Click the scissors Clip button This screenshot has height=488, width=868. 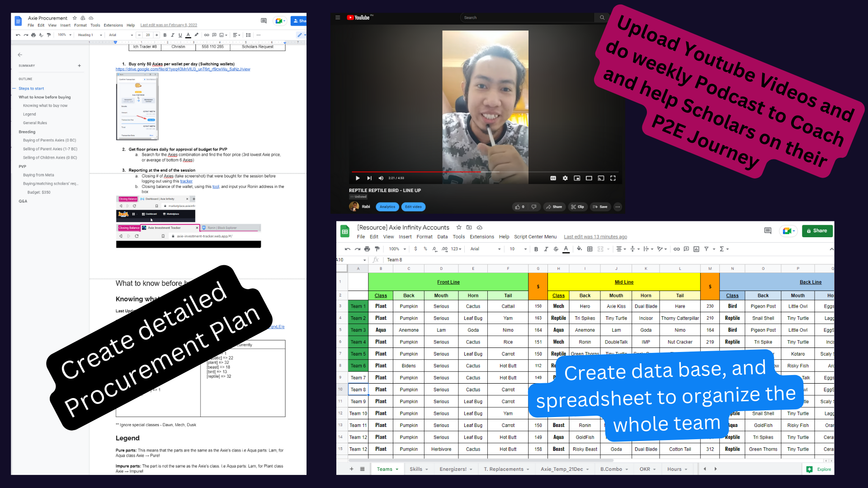tap(577, 207)
